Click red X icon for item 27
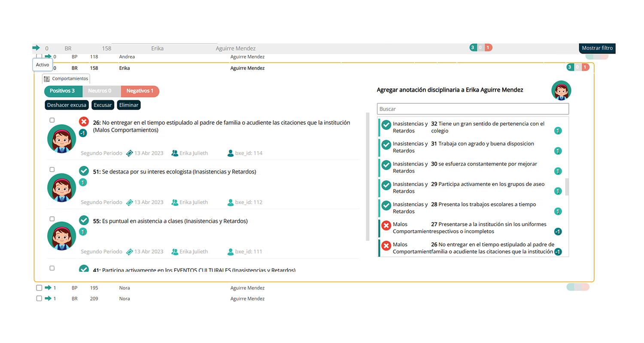The image size is (644, 343). [386, 226]
